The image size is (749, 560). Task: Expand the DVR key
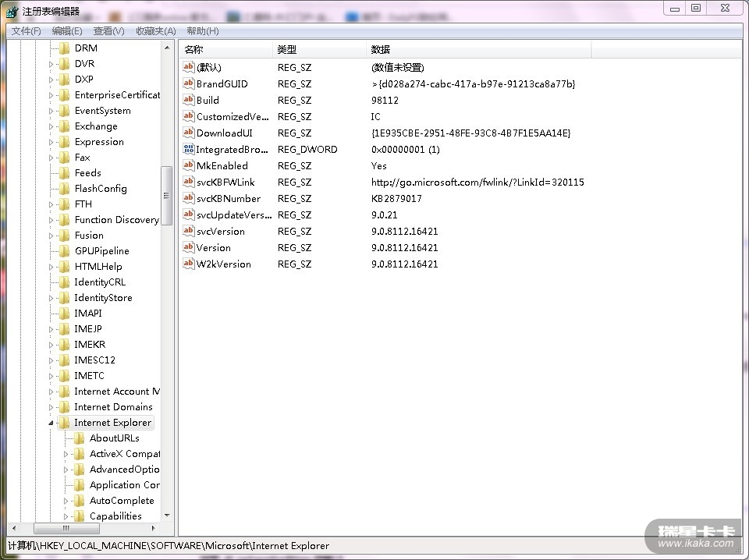(51, 64)
